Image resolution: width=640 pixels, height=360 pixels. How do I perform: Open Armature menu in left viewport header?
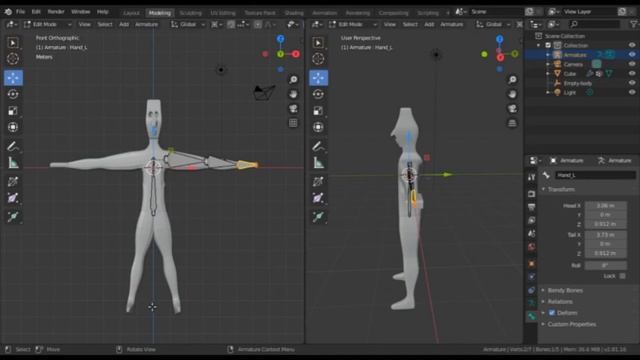147,24
